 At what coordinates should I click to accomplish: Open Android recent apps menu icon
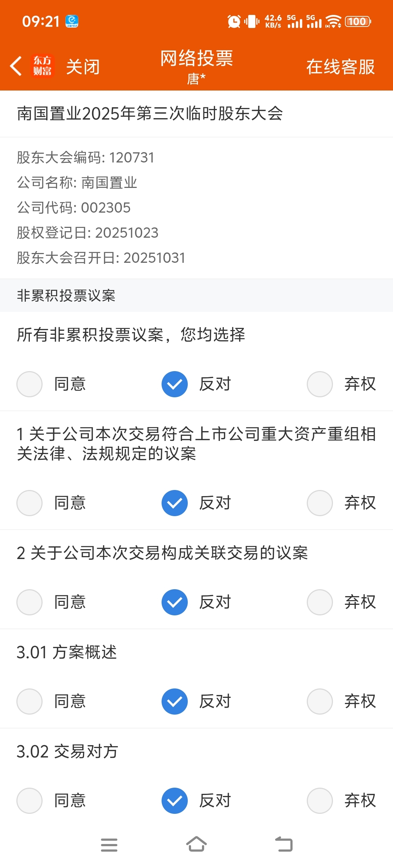tap(109, 845)
